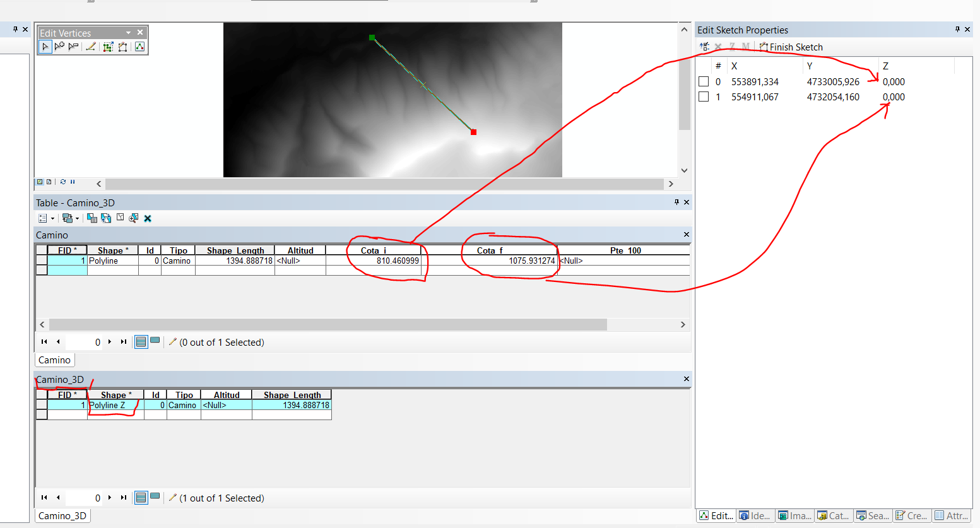Click map view horizontal scrollbar
This screenshot has width=980, height=528.
click(x=385, y=184)
